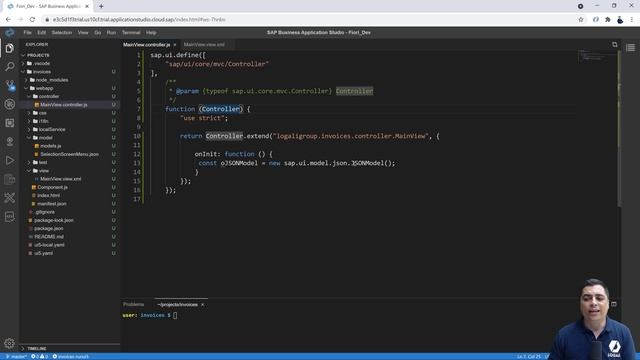Switch to the MainView.view.xml editor tab

[204, 45]
